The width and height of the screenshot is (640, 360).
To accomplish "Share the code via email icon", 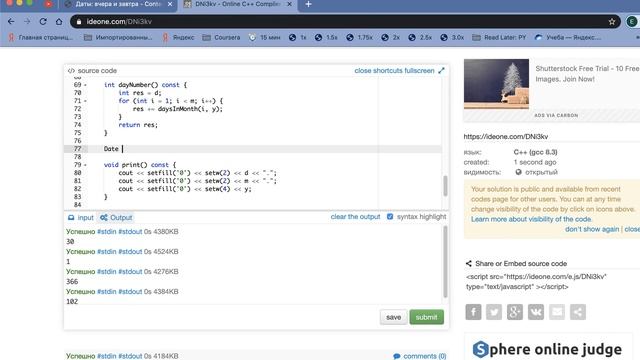I will [557, 312].
